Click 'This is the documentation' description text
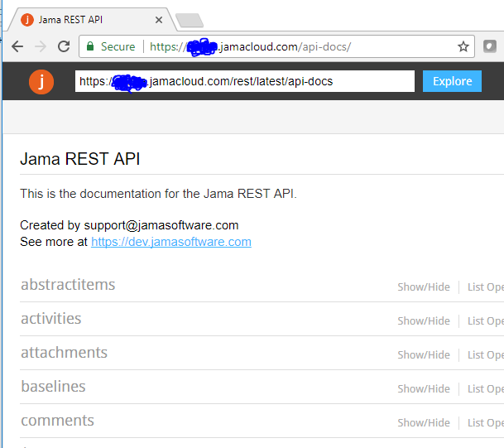 click(158, 194)
